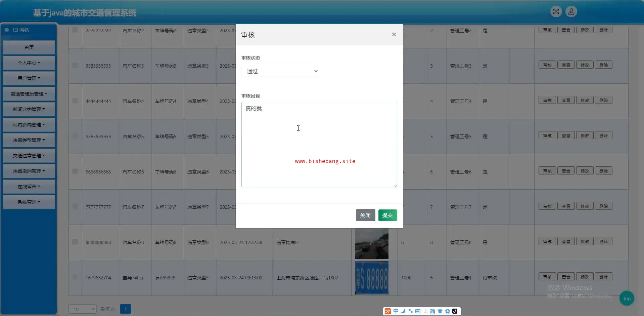Open the road photo thumbnail in row 8888888888
Viewport: 644px width, 316px height.
click(x=372, y=243)
